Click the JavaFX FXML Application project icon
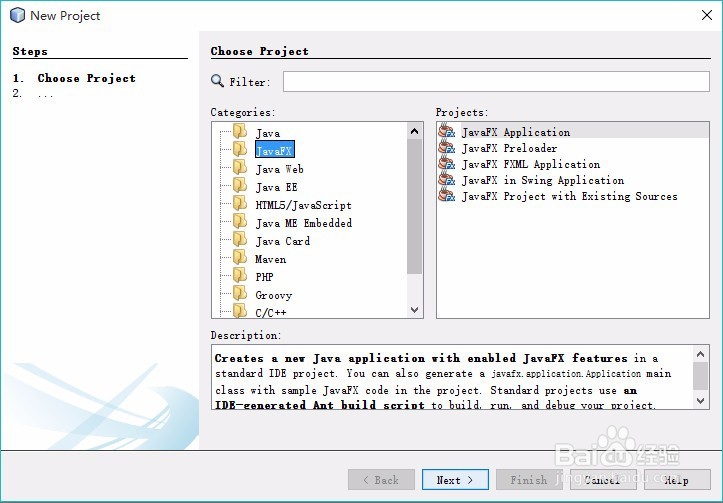 (x=446, y=163)
